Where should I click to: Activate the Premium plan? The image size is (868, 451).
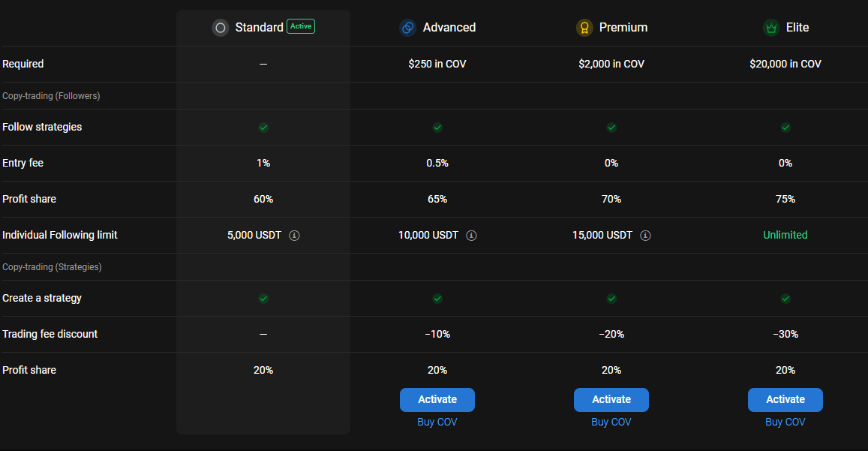611,399
